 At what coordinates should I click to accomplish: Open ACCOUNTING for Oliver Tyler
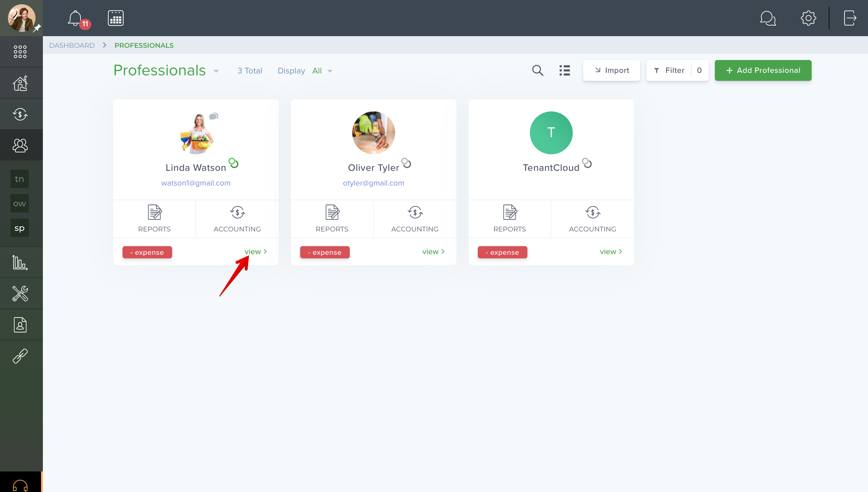point(415,219)
